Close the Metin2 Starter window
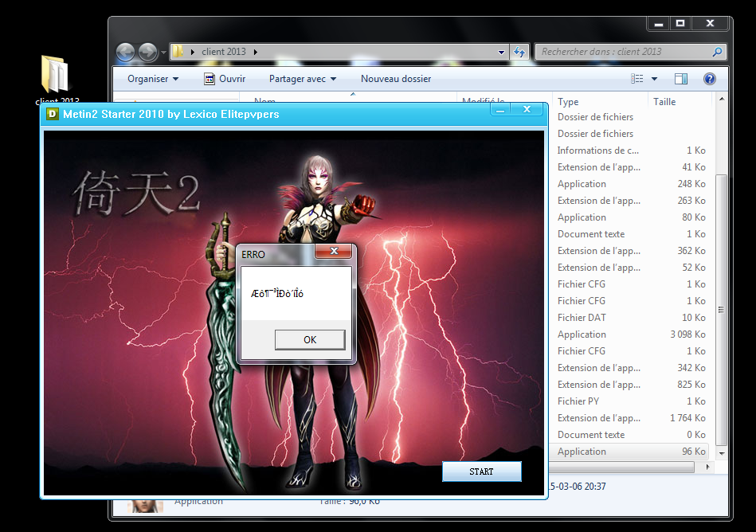 pos(527,110)
